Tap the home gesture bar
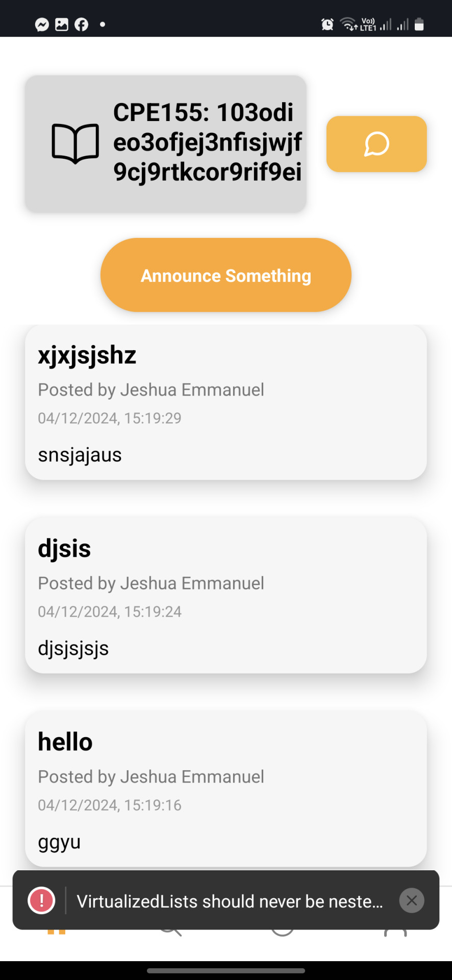452x980 pixels. tap(226, 971)
